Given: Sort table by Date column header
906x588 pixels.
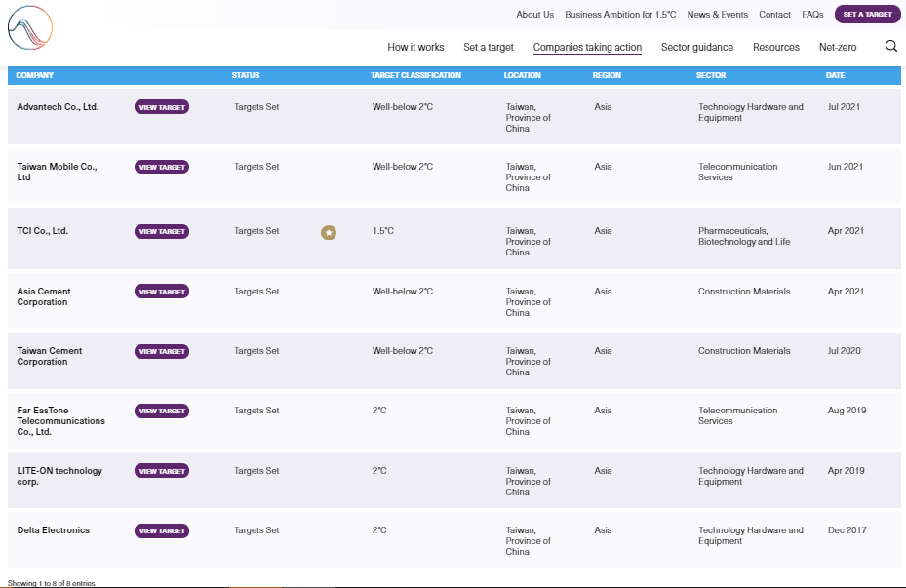Looking at the screenshot, I should tap(836, 75).
